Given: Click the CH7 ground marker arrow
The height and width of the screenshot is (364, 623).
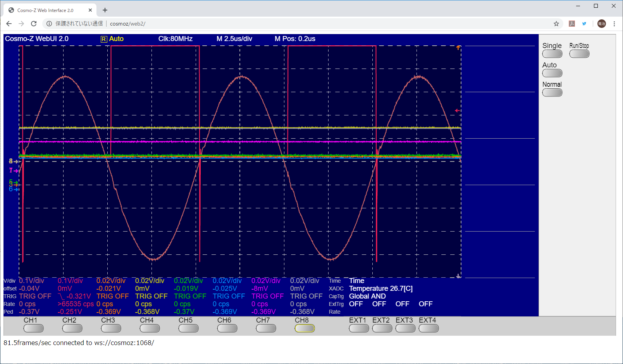Looking at the screenshot, I should (14, 170).
